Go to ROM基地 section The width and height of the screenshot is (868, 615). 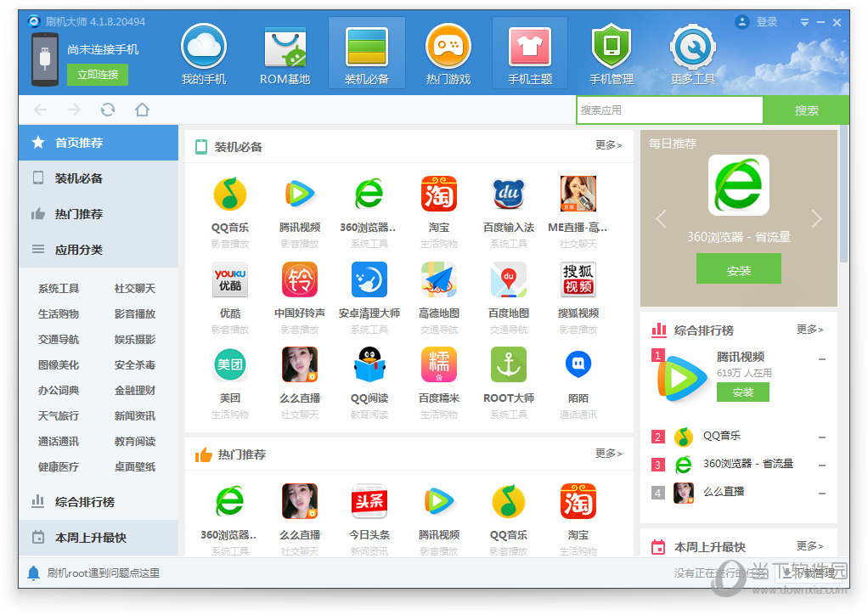(285, 54)
